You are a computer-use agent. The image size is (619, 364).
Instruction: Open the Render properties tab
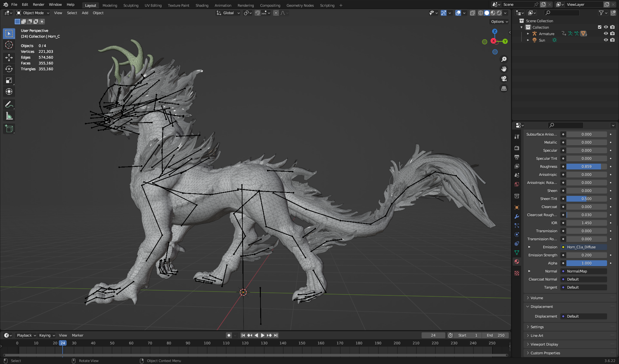pos(517,148)
